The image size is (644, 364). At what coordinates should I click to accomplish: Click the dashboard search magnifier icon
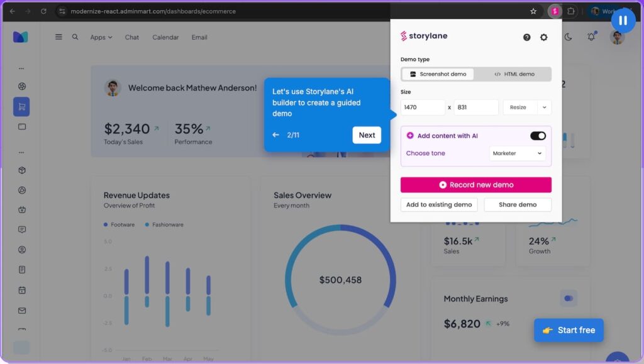(x=75, y=37)
